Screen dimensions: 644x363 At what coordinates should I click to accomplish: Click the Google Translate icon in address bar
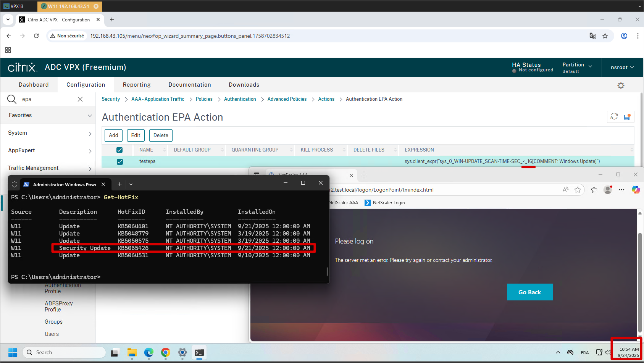(x=592, y=36)
